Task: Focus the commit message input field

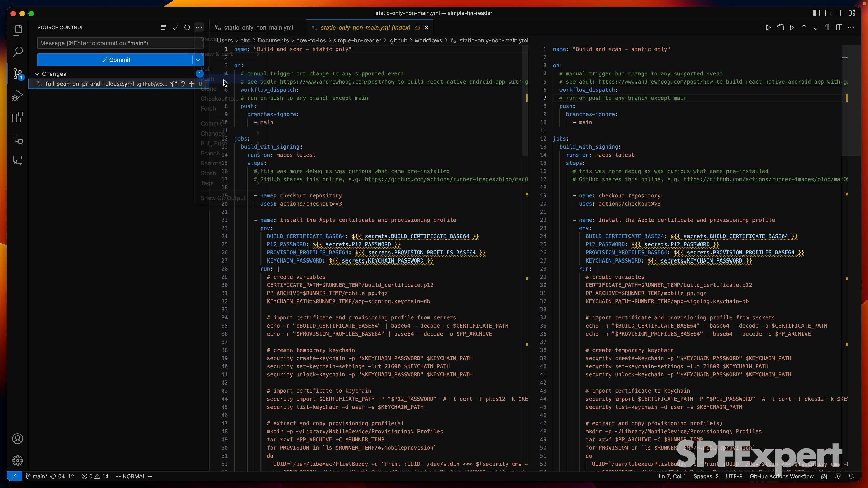Action: [x=120, y=43]
